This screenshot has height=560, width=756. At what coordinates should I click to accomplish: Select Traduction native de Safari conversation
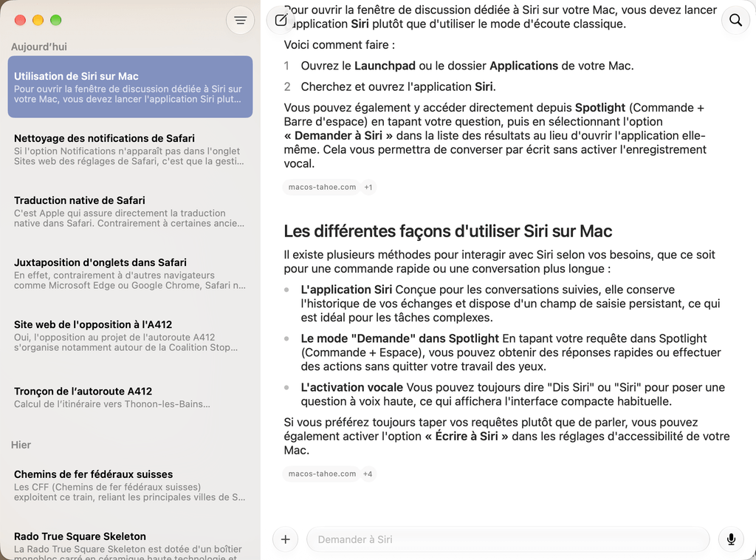[130, 211]
